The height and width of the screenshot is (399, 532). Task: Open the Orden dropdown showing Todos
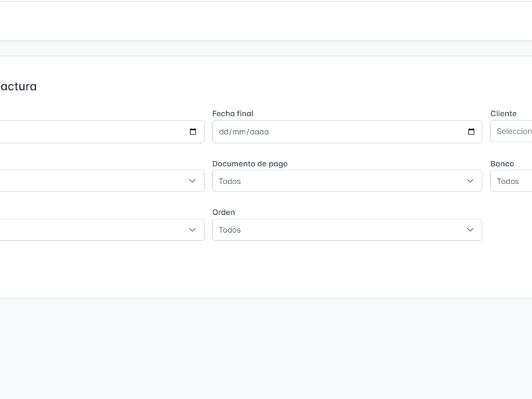click(346, 230)
